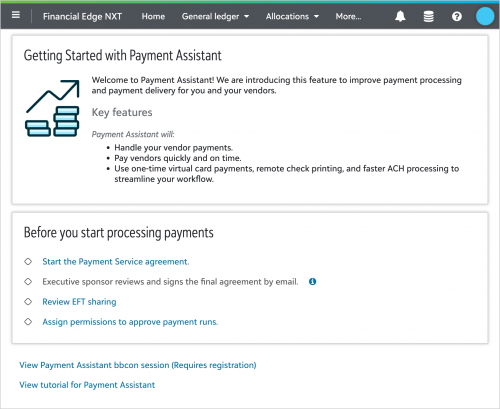Open the hamburger navigation menu
The width and height of the screenshot is (500, 409).
pos(16,15)
